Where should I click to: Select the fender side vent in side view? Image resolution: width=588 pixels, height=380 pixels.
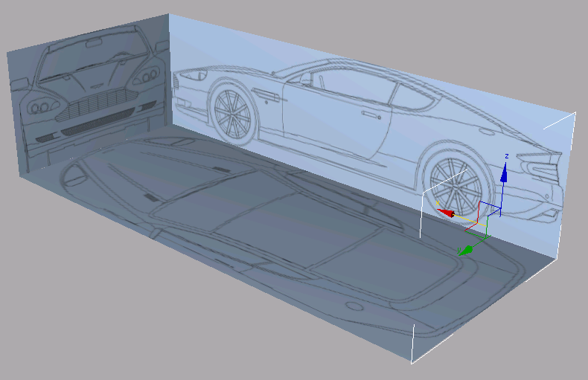click(266, 94)
